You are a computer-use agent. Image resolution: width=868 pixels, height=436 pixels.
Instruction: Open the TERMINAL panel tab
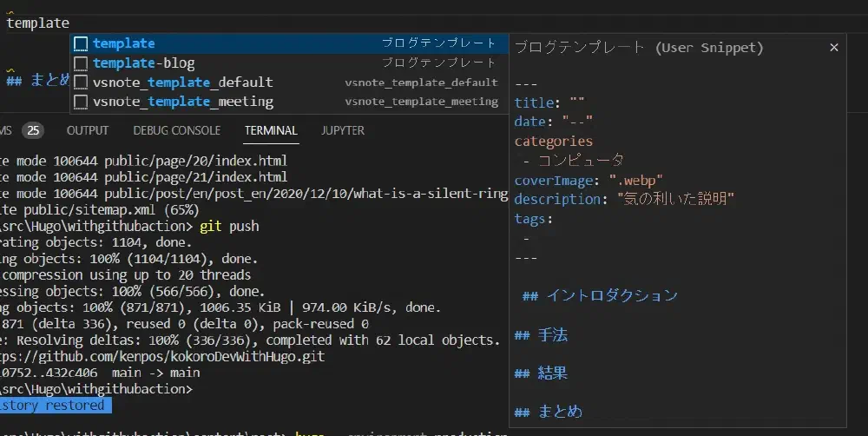coord(271,131)
